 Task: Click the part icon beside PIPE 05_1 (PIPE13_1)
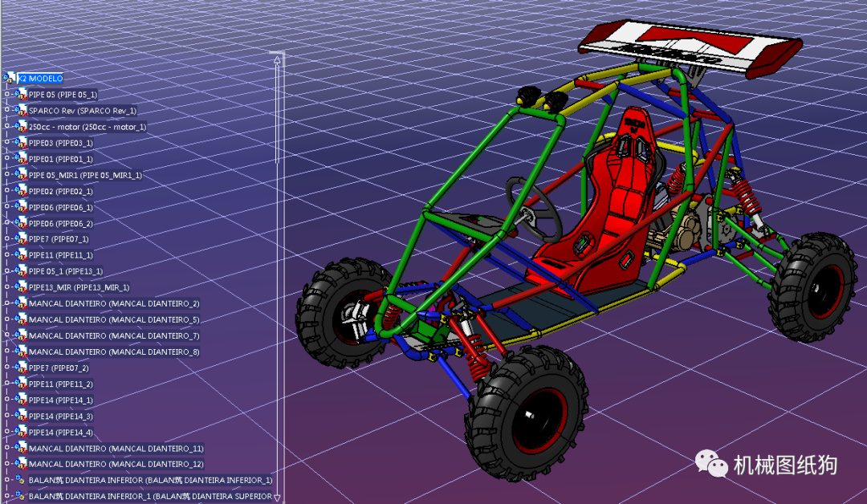[20, 270]
